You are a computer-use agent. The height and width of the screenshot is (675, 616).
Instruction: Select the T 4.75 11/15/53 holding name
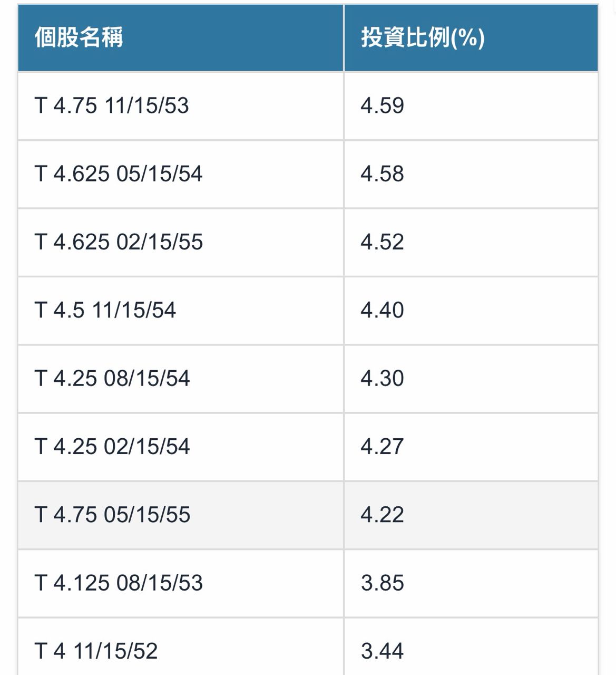[112, 105]
